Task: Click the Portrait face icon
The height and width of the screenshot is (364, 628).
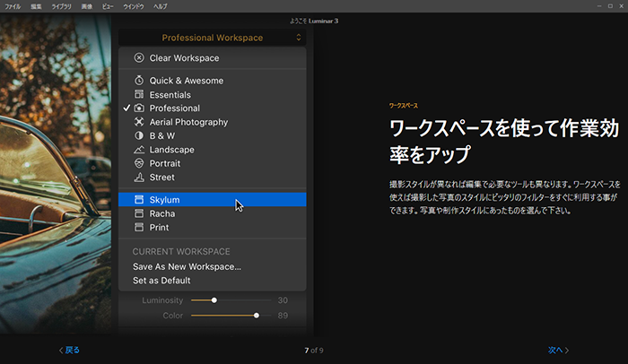Action: [x=139, y=163]
